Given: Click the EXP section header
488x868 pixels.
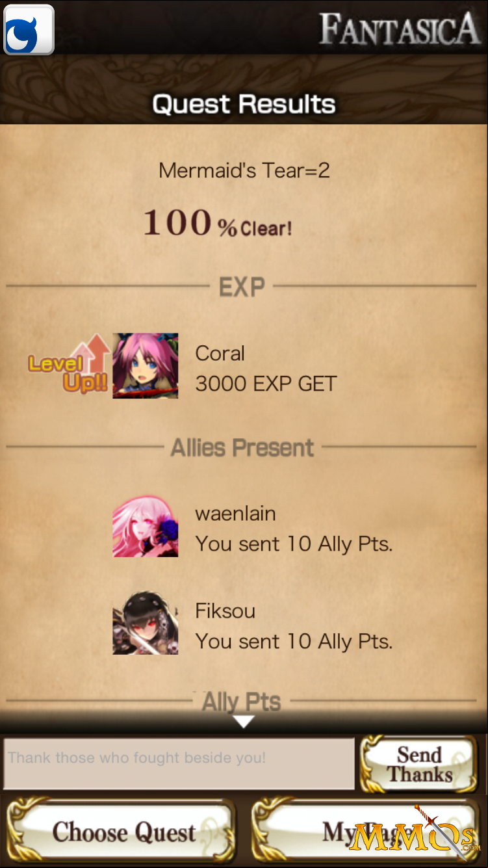Looking at the screenshot, I should 242,287.
